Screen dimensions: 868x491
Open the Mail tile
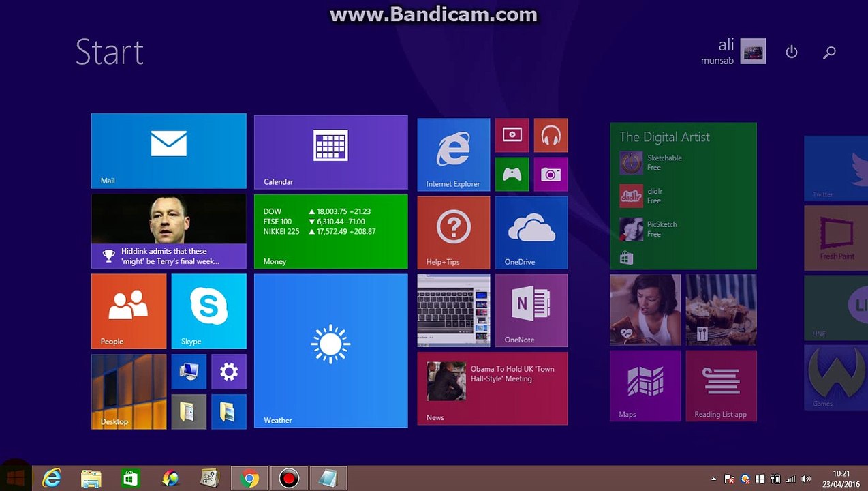pos(169,151)
